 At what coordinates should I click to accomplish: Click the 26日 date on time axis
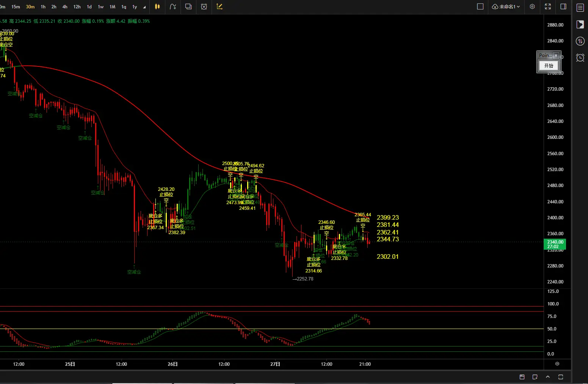pyautogui.click(x=173, y=364)
